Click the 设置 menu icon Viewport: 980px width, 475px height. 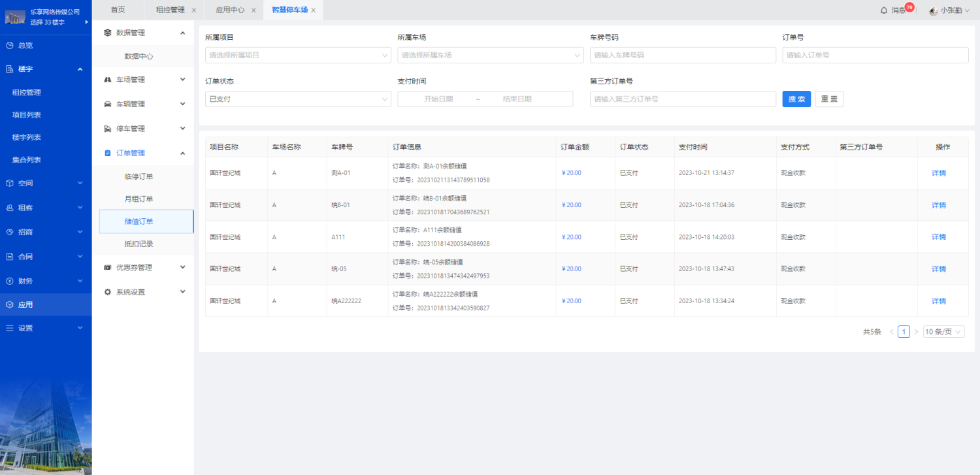[x=10, y=328]
